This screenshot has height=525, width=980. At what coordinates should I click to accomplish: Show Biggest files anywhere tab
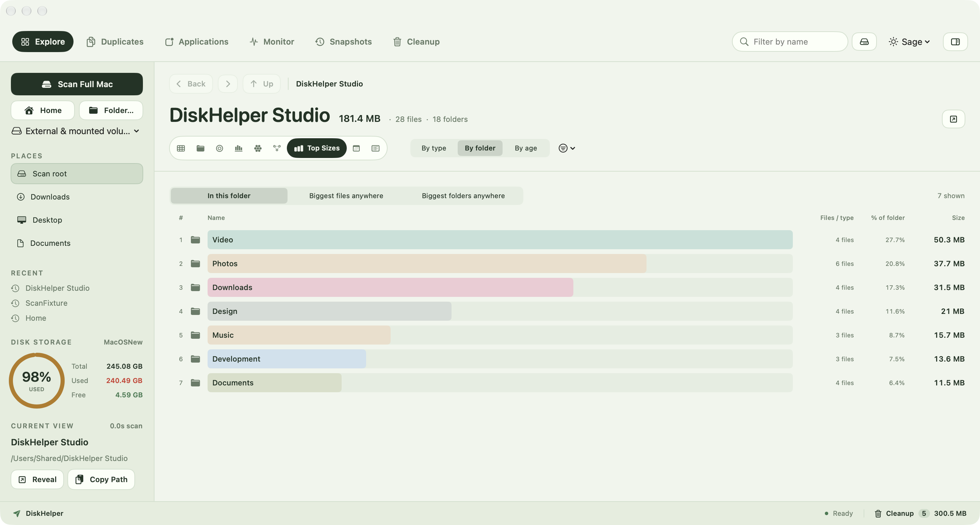coord(346,196)
